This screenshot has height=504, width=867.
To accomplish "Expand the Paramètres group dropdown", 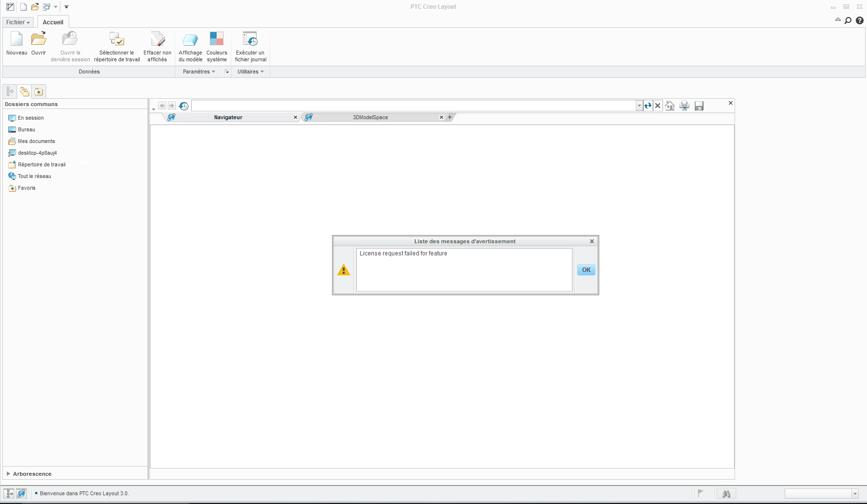I will click(x=199, y=72).
